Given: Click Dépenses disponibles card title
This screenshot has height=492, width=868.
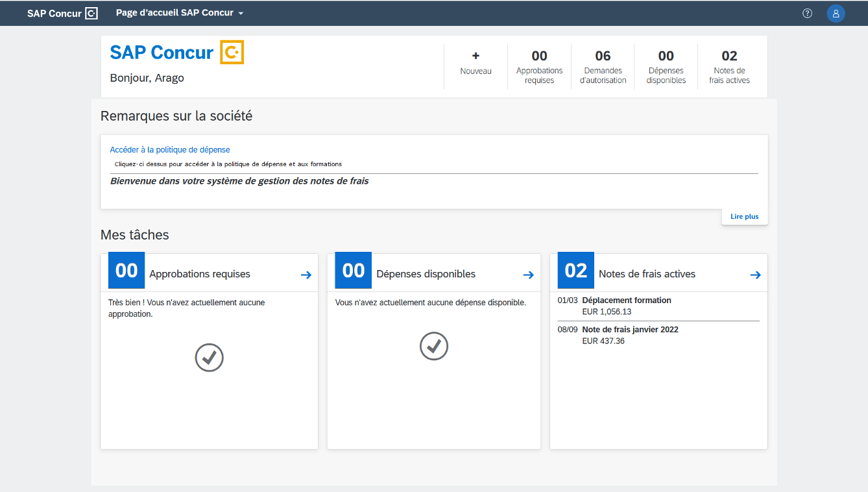Looking at the screenshot, I should pos(426,274).
